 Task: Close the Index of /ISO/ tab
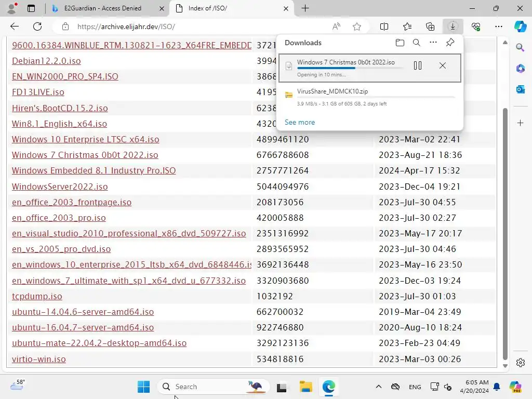coord(286,8)
